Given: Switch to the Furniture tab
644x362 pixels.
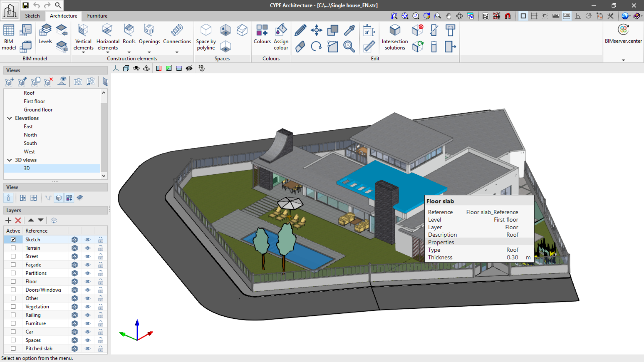Looking at the screenshot, I should [x=97, y=16].
